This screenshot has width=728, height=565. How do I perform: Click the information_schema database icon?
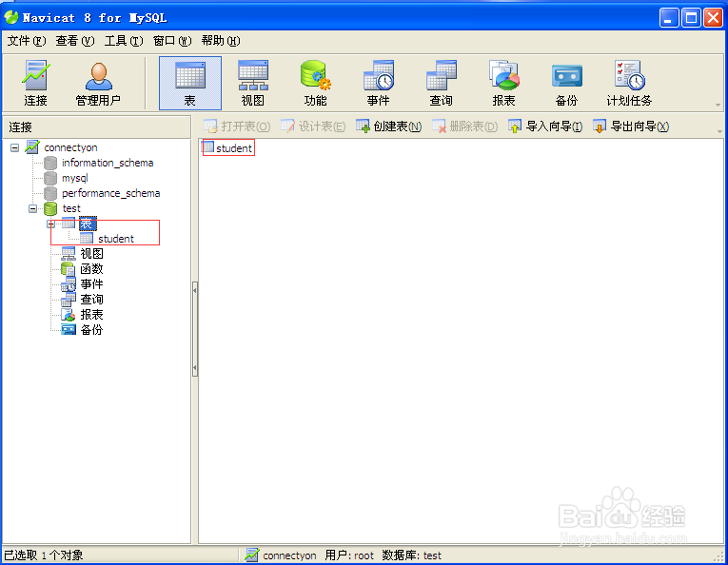pos(50,163)
